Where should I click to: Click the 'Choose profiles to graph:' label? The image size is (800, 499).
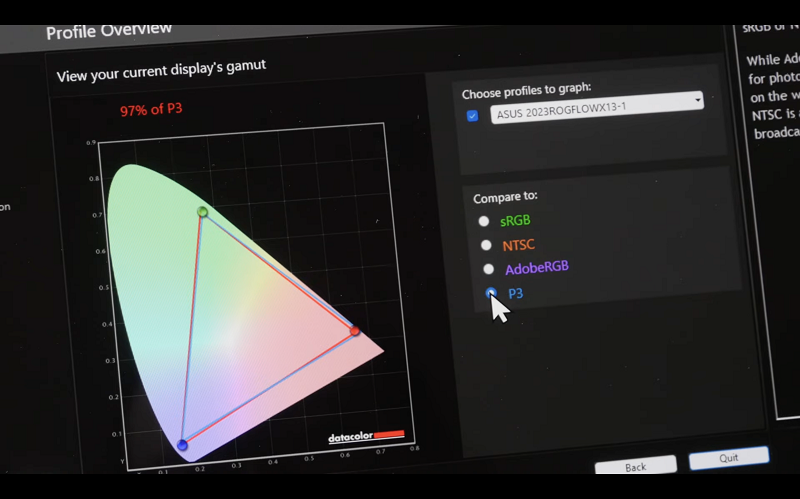[527, 90]
